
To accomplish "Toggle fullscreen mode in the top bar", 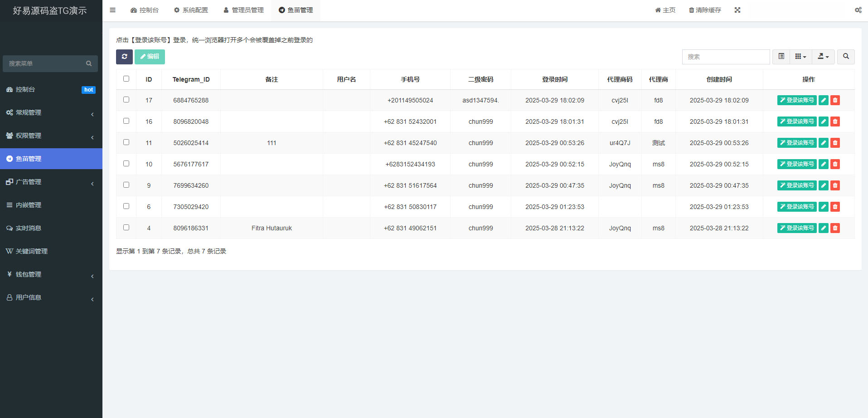I will click(x=738, y=10).
